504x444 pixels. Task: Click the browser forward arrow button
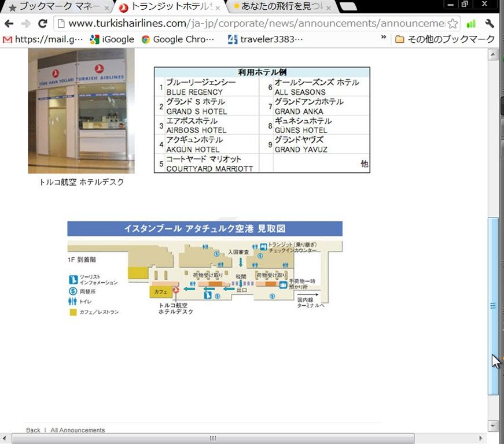[x=25, y=24]
